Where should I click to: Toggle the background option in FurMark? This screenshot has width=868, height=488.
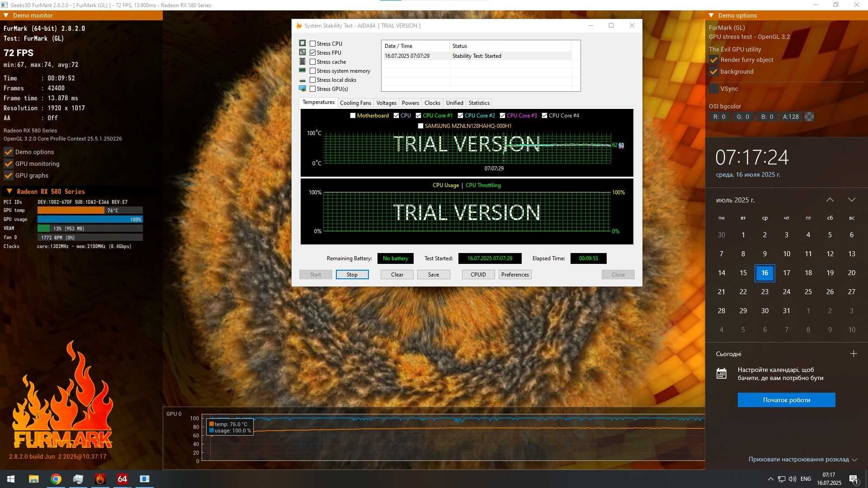coord(713,71)
